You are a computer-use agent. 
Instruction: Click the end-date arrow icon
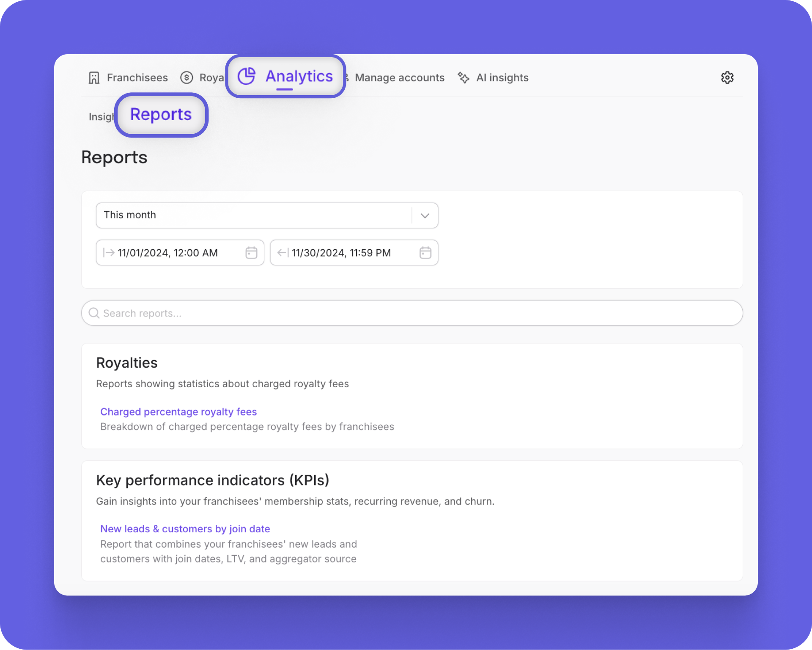(x=283, y=253)
